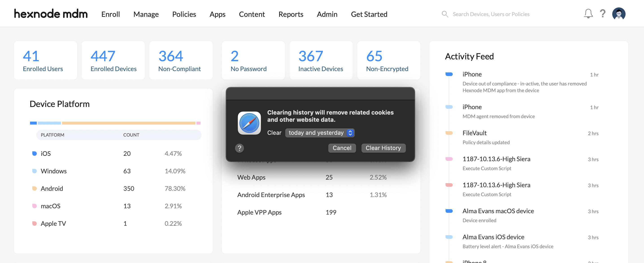Click the FileVault activity marker

click(449, 133)
